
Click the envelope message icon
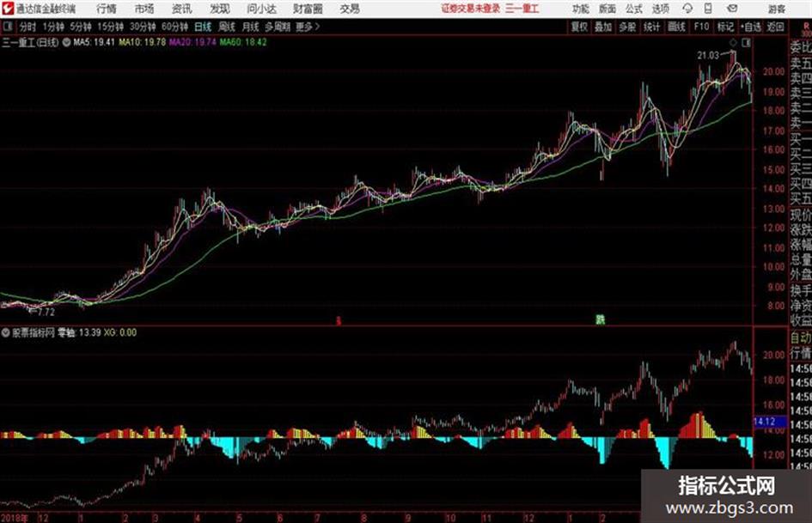(732, 9)
